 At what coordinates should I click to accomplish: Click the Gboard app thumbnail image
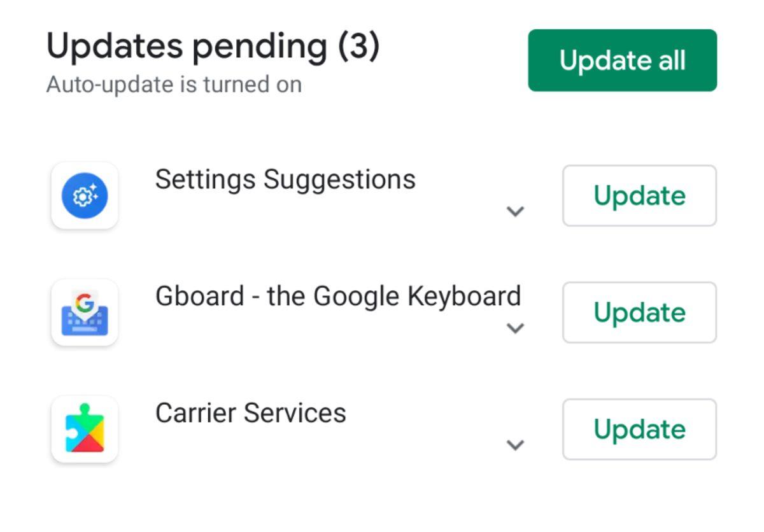click(x=85, y=312)
